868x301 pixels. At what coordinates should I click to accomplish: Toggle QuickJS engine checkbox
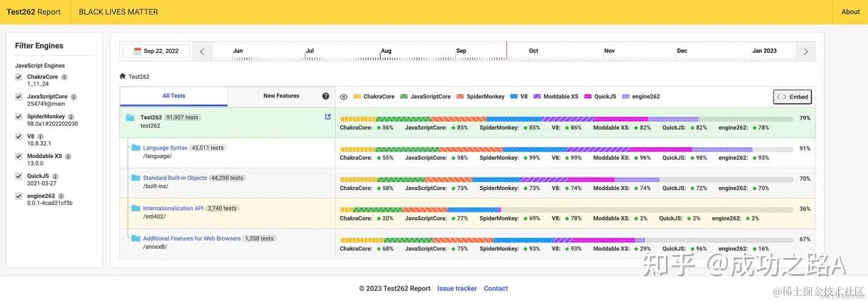pyautogui.click(x=19, y=176)
